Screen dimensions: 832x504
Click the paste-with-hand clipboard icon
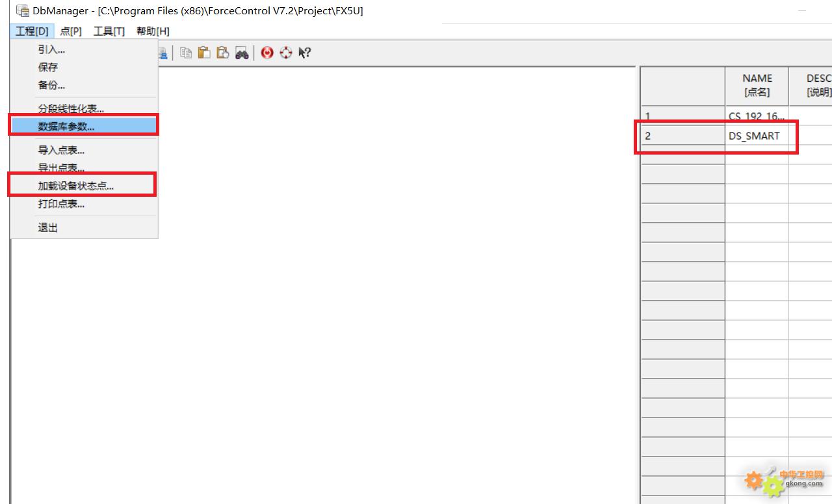pos(223,53)
